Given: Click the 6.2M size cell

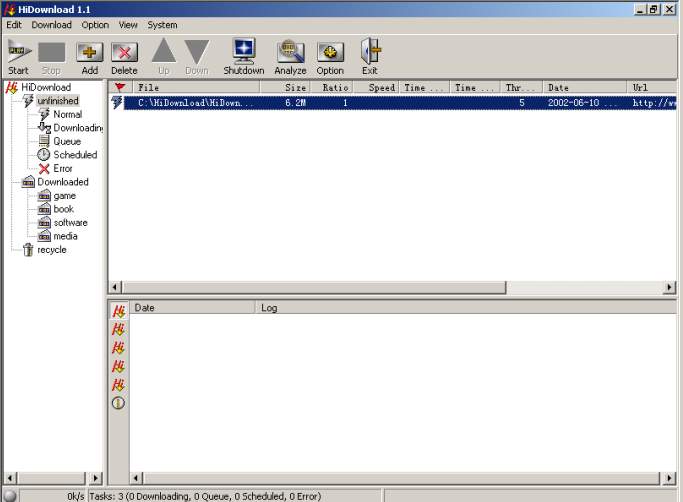Looking at the screenshot, I should 295,103.
